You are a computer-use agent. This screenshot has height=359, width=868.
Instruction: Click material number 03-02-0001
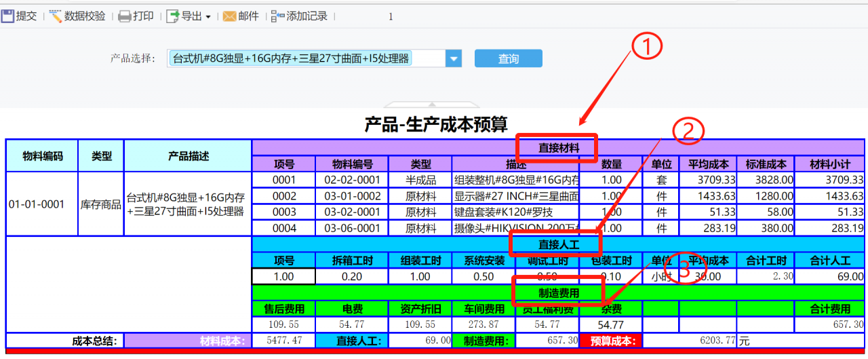(x=353, y=212)
